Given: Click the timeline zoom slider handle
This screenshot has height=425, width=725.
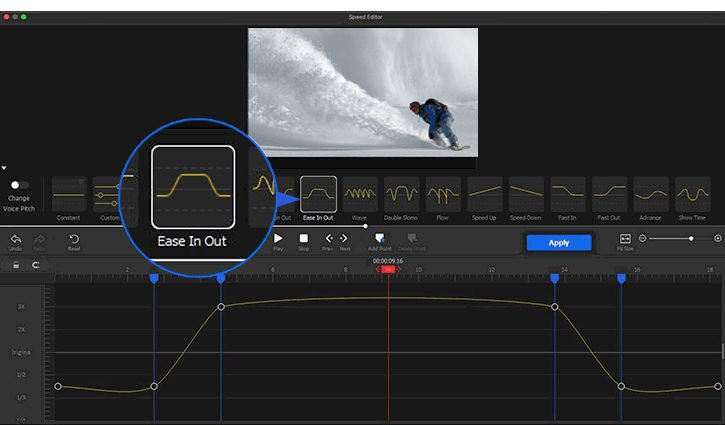Looking at the screenshot, I should point(690,238).
